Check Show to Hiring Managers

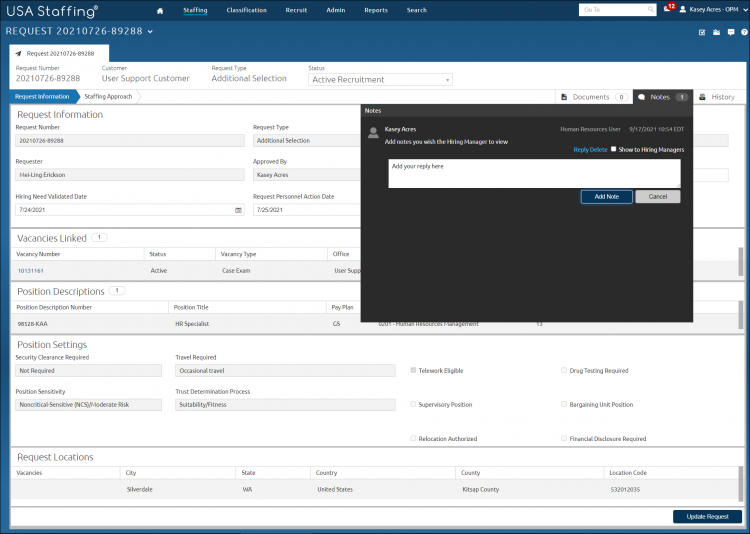(x=613, y=149)
